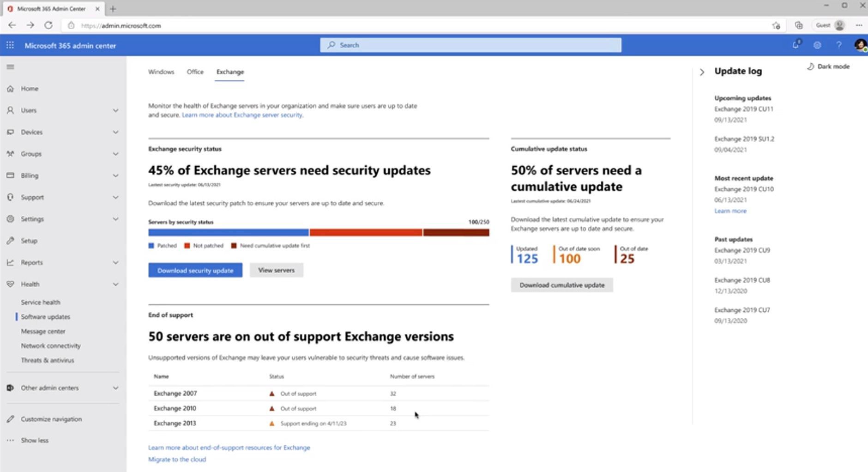The width and height of the screenshot is (868, 472).
Task: Open Message center under Health
Action: (43, 331)
